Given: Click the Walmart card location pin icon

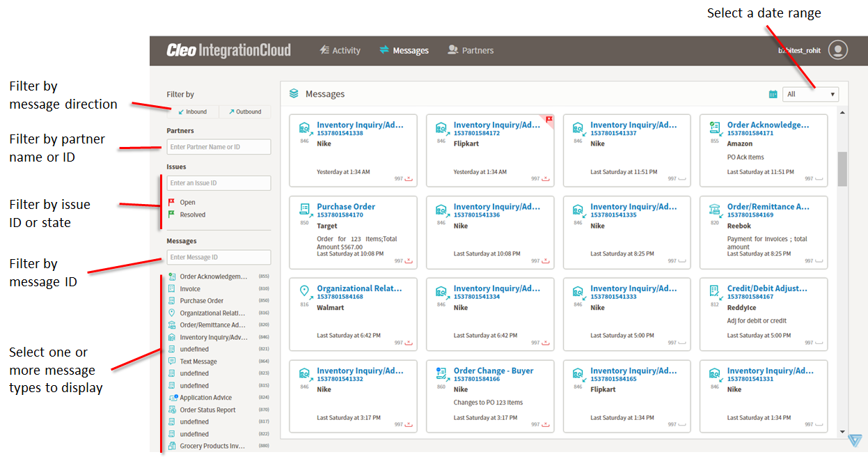Looking at the screenshot, I should coord(304,290).
